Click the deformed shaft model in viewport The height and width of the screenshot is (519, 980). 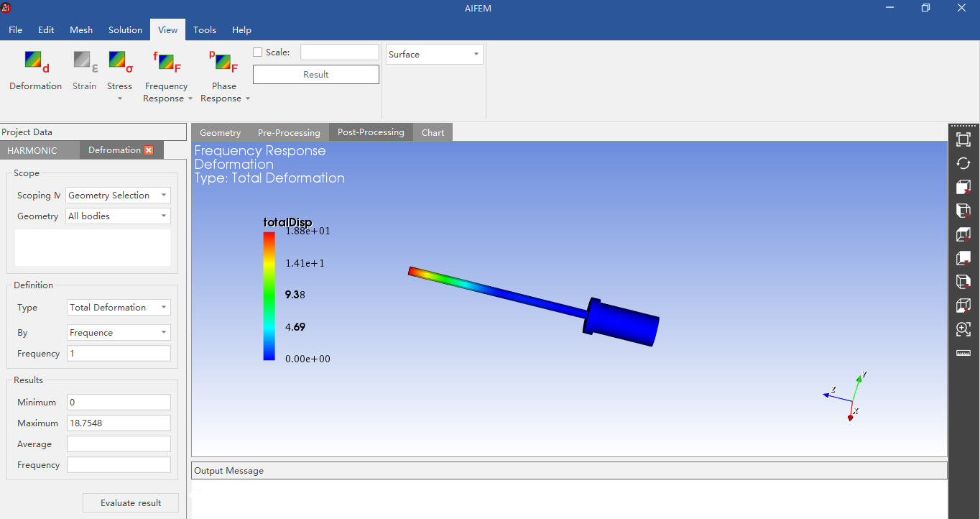[533, 306]
